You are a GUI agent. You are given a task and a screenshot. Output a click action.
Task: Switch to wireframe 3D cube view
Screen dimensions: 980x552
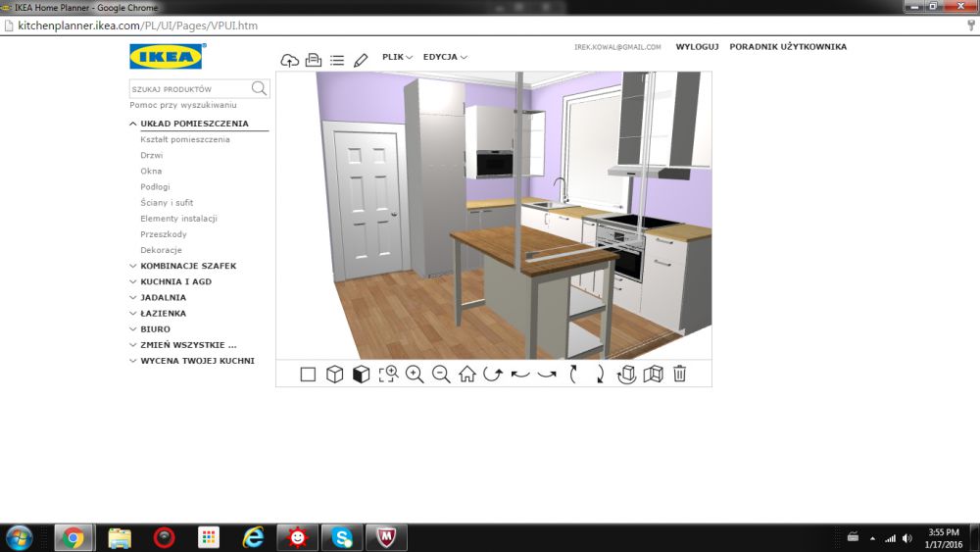(335, 374)
